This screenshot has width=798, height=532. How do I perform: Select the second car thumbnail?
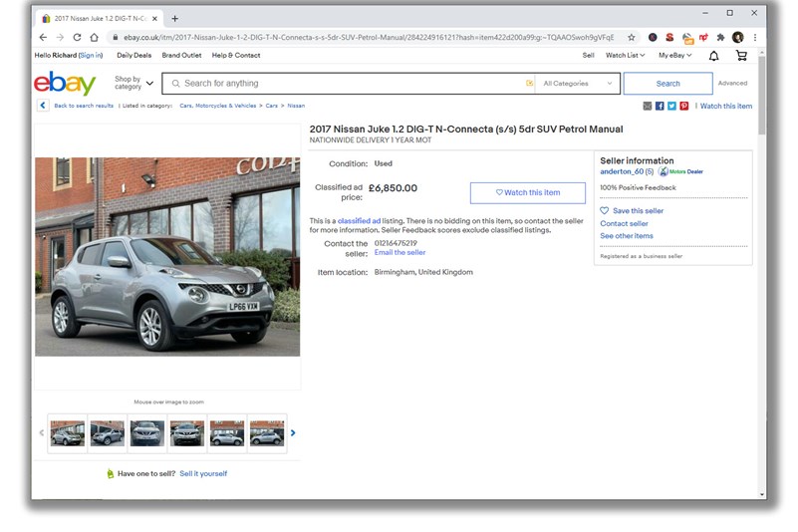[x=108, y=433]
